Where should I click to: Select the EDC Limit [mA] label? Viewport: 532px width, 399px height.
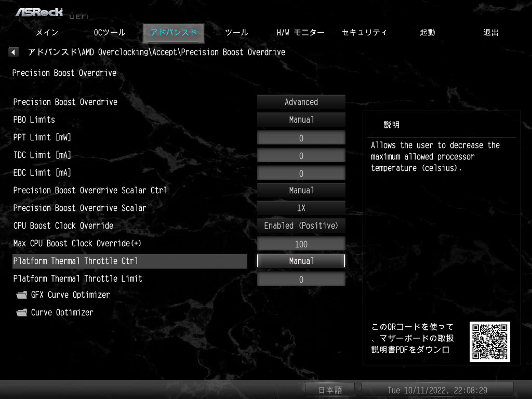pos(42,172)
